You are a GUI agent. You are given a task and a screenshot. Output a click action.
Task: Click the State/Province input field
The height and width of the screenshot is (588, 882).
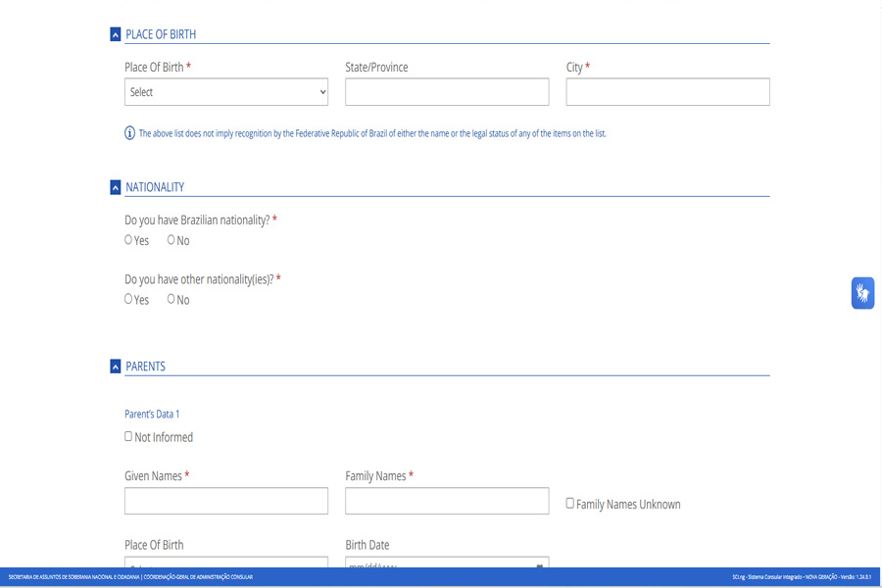[x=447, y=92]
